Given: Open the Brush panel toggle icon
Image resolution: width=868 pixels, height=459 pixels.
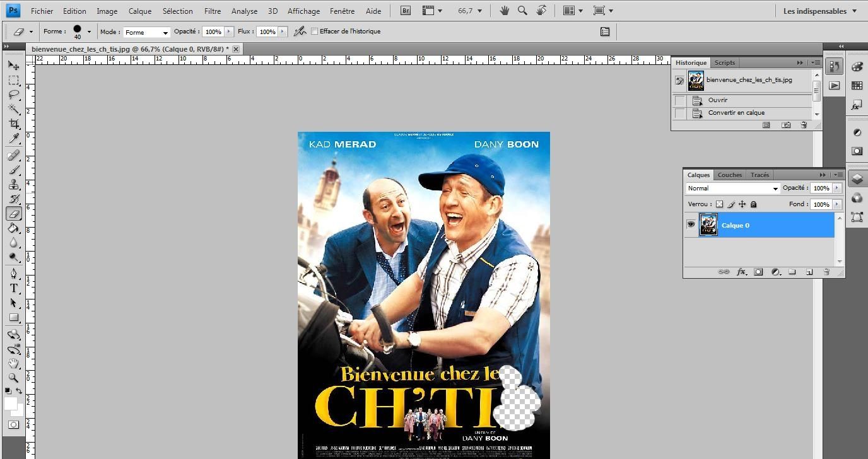Looking at the screenshot, I should [x=605, y=32].
